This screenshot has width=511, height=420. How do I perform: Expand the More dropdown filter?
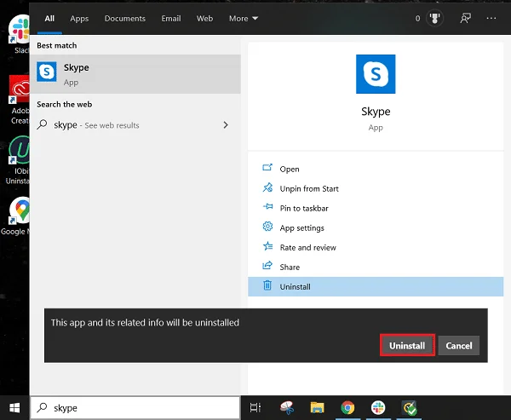pos(244,19)
